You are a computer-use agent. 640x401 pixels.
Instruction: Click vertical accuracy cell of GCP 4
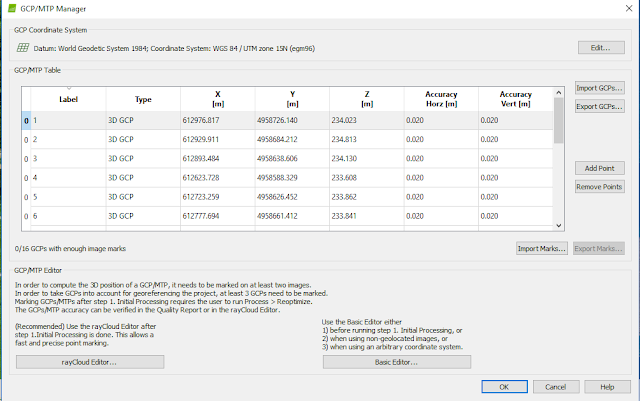(x=516, y=178)
